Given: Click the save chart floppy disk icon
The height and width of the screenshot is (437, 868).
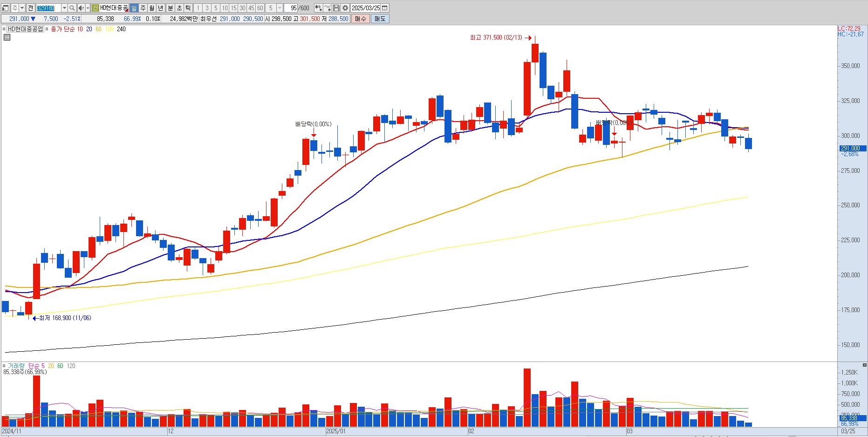Looking at the screenshot, I should (336, 8).
